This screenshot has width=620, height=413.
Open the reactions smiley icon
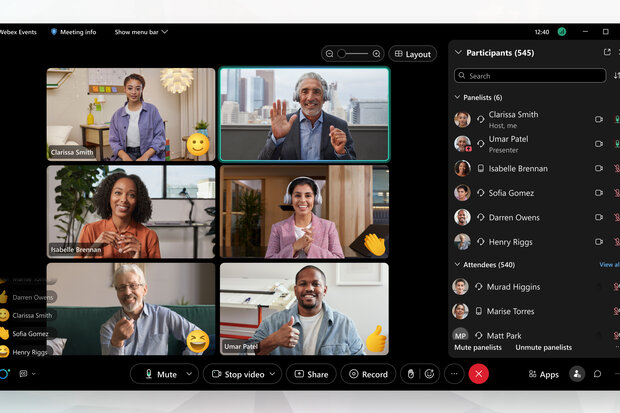429,374
